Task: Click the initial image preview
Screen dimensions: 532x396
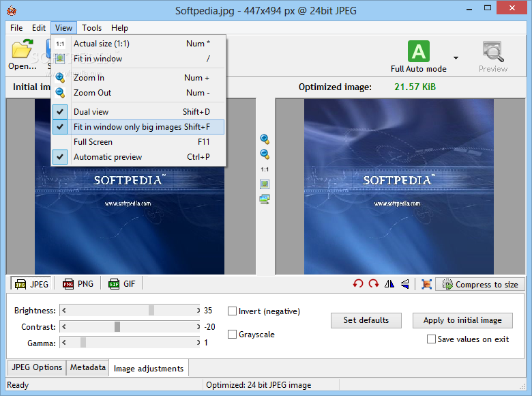Action: tap(130, 220)
